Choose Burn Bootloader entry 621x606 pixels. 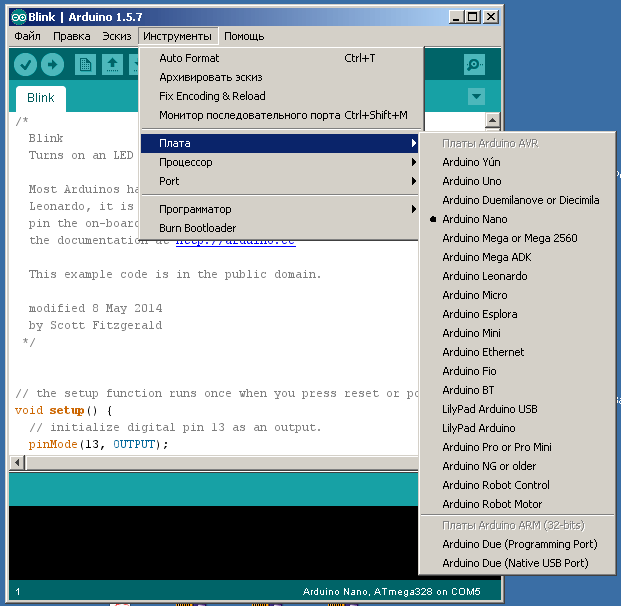(280, 228)
